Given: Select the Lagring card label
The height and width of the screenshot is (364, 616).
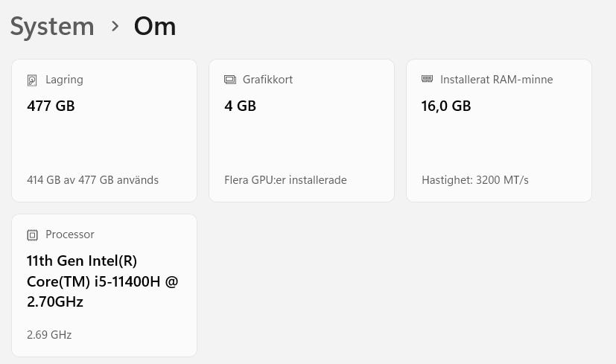Looking at the screenshot, I should (64, 80).
